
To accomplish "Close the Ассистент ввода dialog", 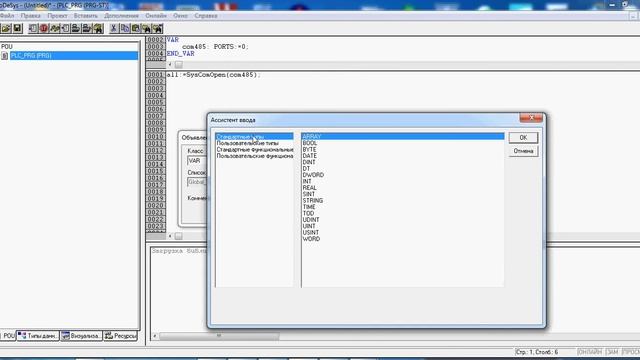I will pos(531,118).
